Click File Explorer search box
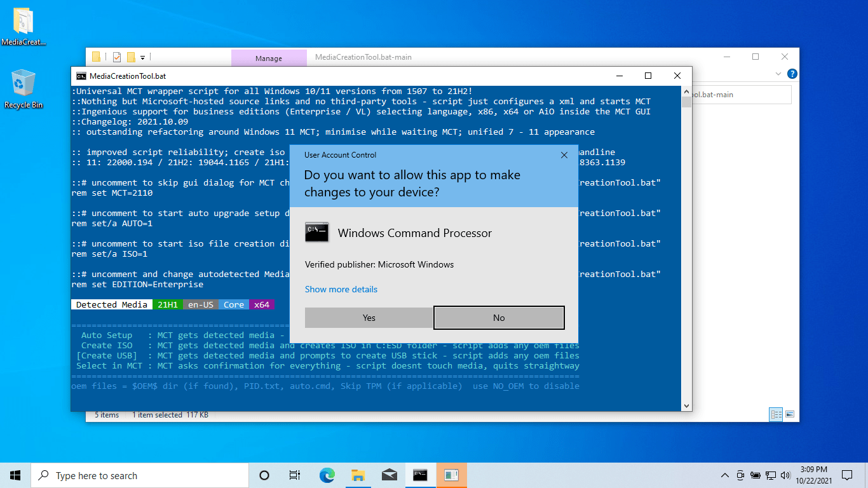Image resolution: width=868 pixels, height=488 pixels. tap(742, 95)
